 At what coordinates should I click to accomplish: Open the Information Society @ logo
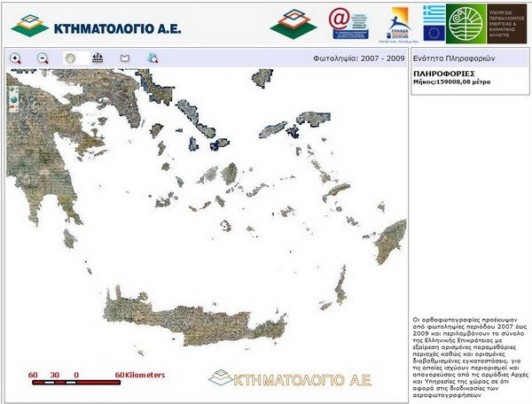point(348,23)
